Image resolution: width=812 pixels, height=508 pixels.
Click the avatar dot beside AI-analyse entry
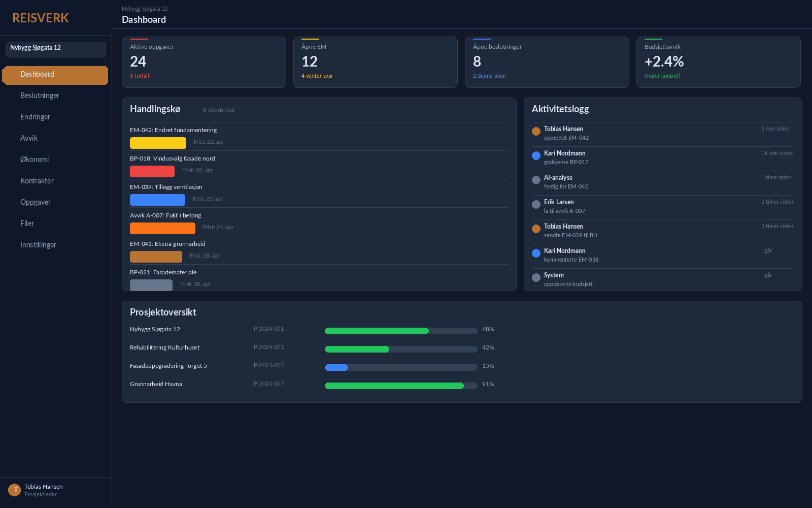coord(536,180)
